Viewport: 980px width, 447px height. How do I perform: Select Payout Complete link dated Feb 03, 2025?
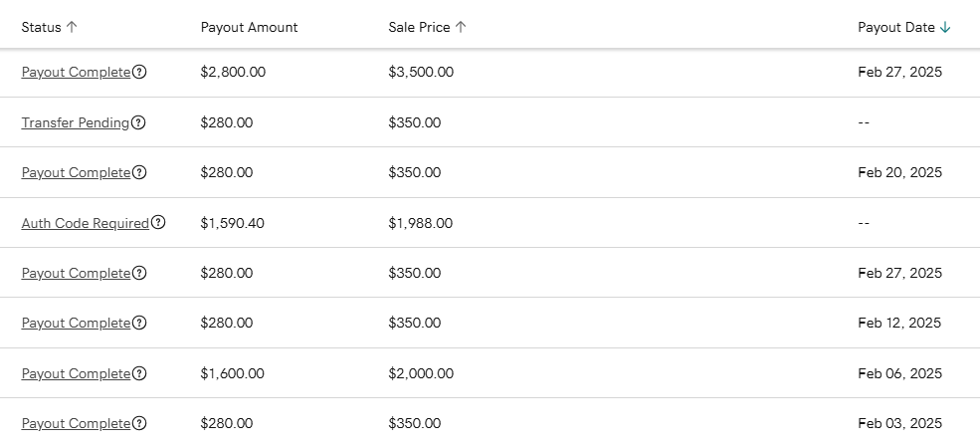tap(76, 423)
